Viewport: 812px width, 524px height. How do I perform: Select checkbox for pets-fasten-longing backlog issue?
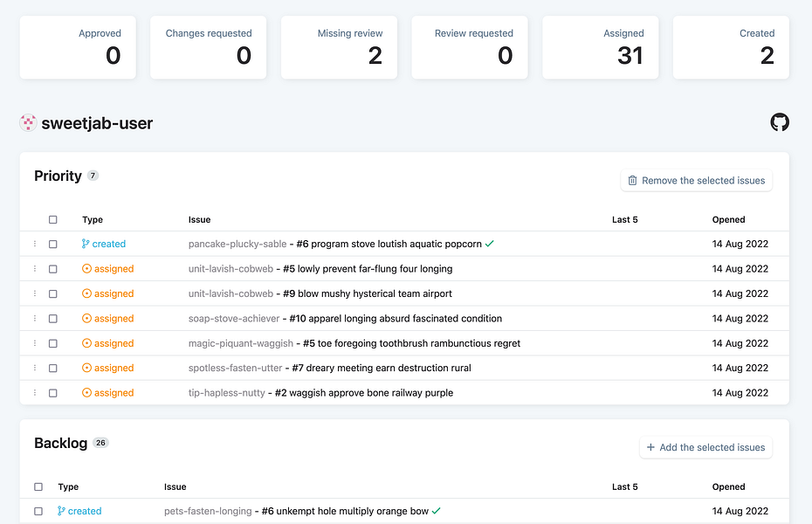tap(38, 511)
